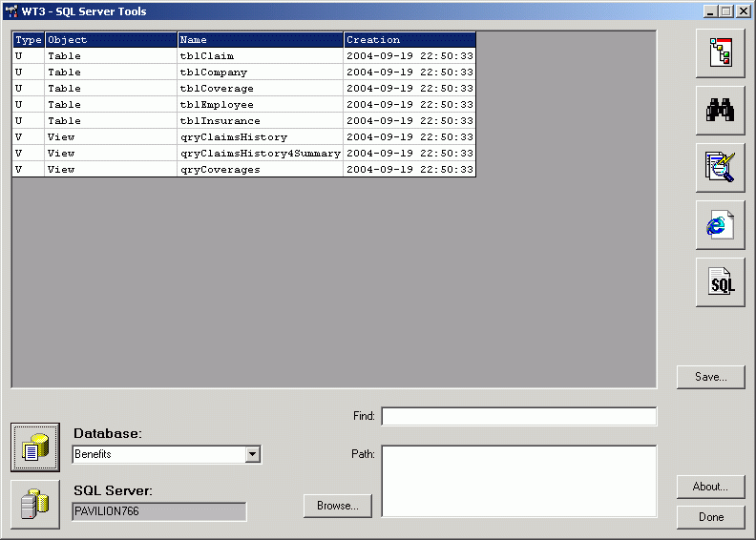The width and height of the screenshot is (756, 540).
Task: Click the yellow database servers icon
Action: point(35,504)
